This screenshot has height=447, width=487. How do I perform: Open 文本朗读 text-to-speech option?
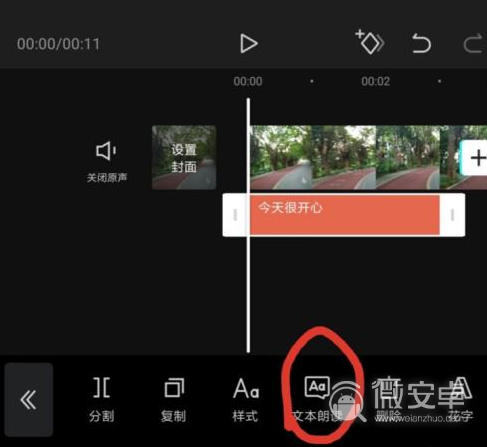point(317,399)
